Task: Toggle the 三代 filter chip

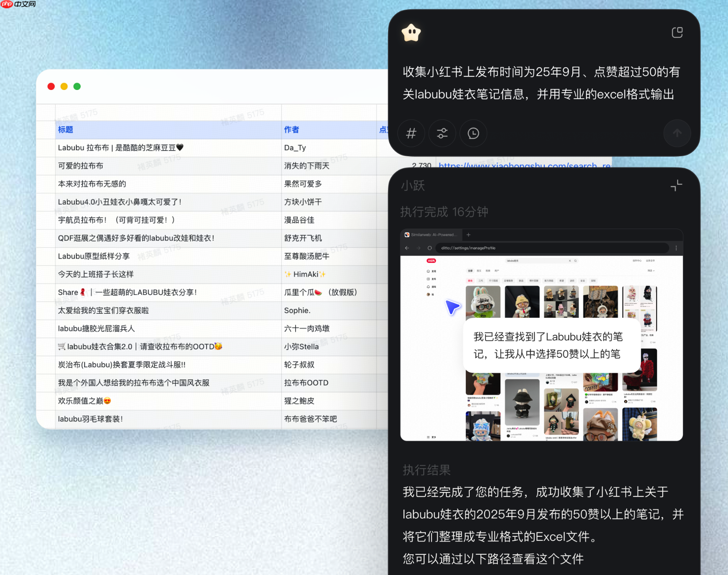Action: tap(481, 281)
